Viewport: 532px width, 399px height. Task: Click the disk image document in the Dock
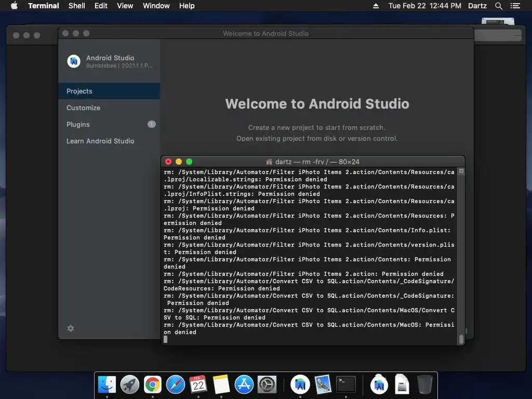(x=402, y=384)
